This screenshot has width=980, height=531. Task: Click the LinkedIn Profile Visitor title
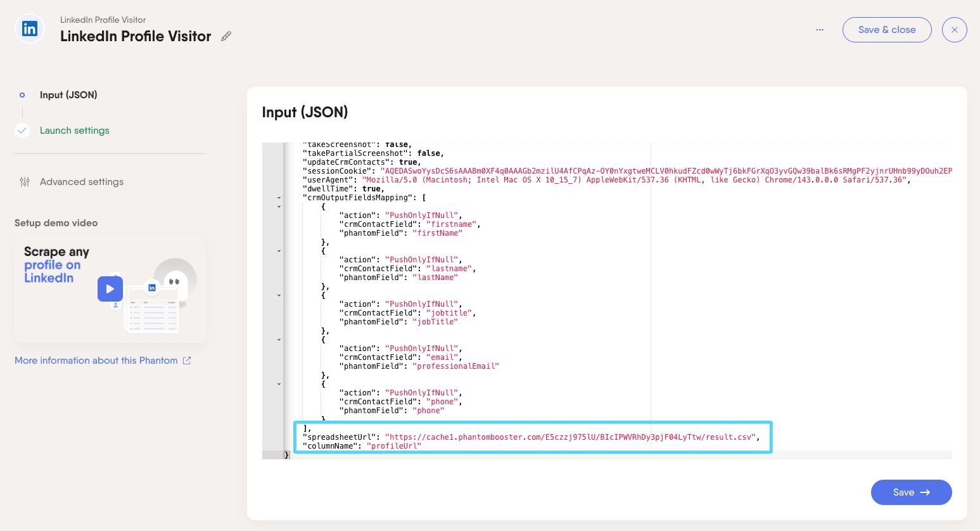click(136, 37)
